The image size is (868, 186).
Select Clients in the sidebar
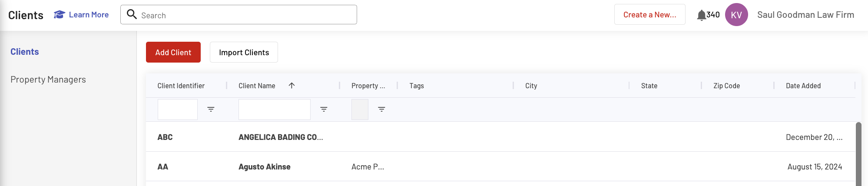pos(25,52)
